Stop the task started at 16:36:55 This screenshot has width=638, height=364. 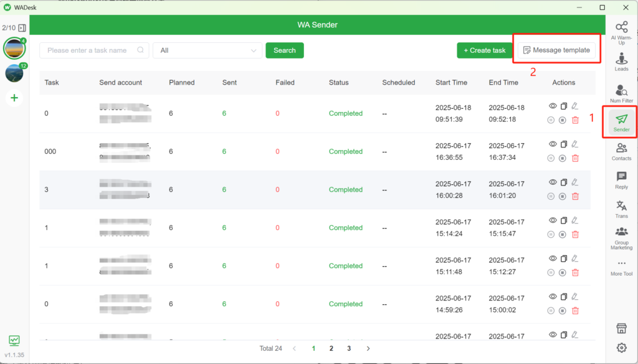pos(563,158)
